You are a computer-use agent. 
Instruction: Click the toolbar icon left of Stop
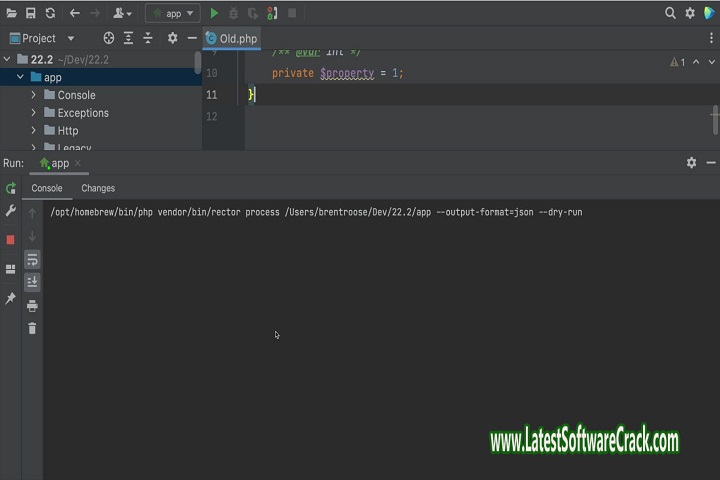[x=272, y=13]
